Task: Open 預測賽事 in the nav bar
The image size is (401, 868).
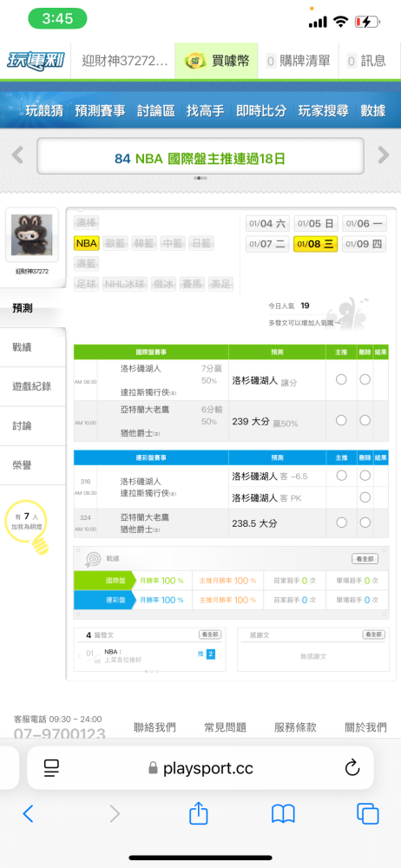Action: point(100,110)
